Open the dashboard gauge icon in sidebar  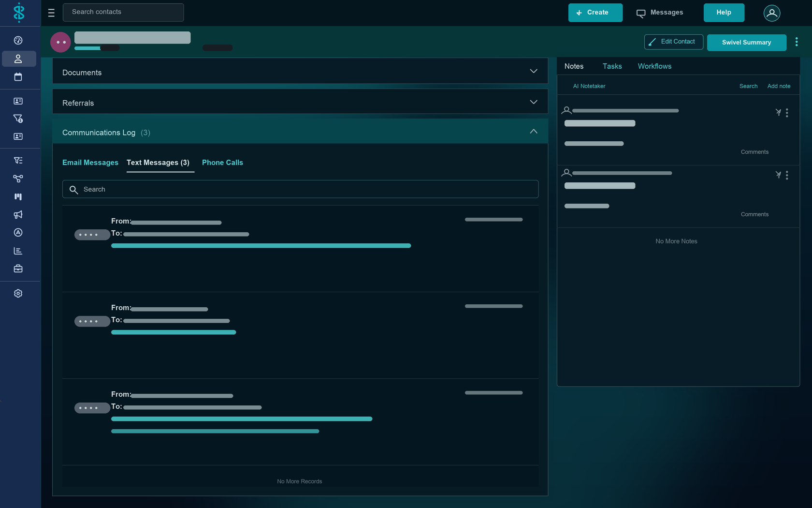[x=18, y=41]
